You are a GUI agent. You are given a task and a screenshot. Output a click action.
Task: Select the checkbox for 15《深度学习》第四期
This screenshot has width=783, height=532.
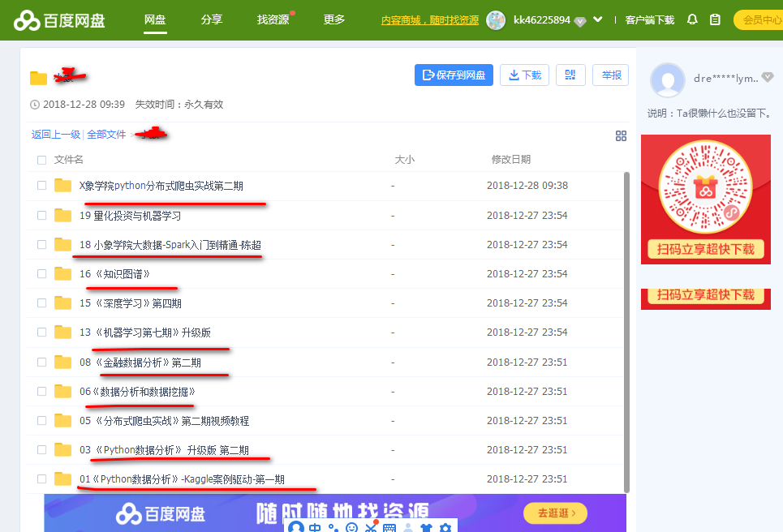[42, 303]
